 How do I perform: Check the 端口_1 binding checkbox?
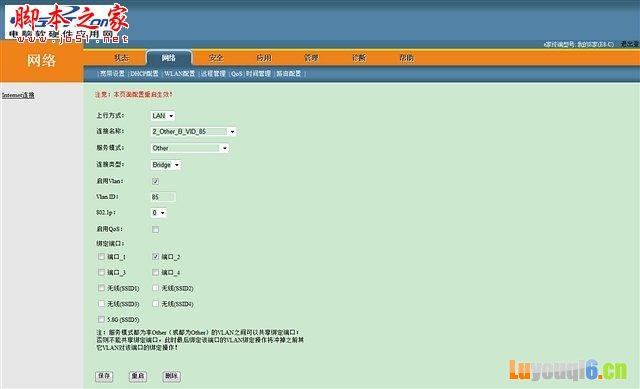tap(101, 257)
